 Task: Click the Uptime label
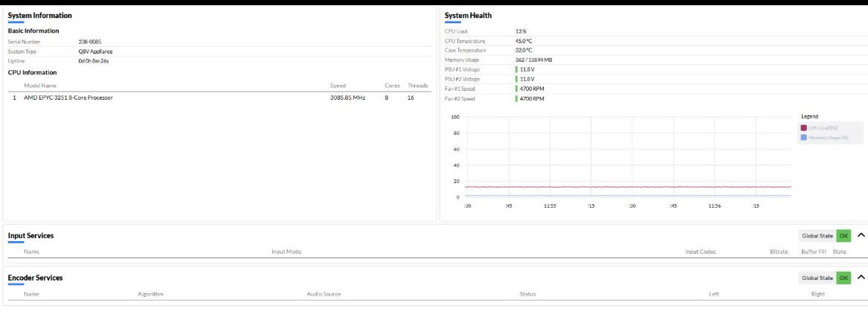(16, 61)
